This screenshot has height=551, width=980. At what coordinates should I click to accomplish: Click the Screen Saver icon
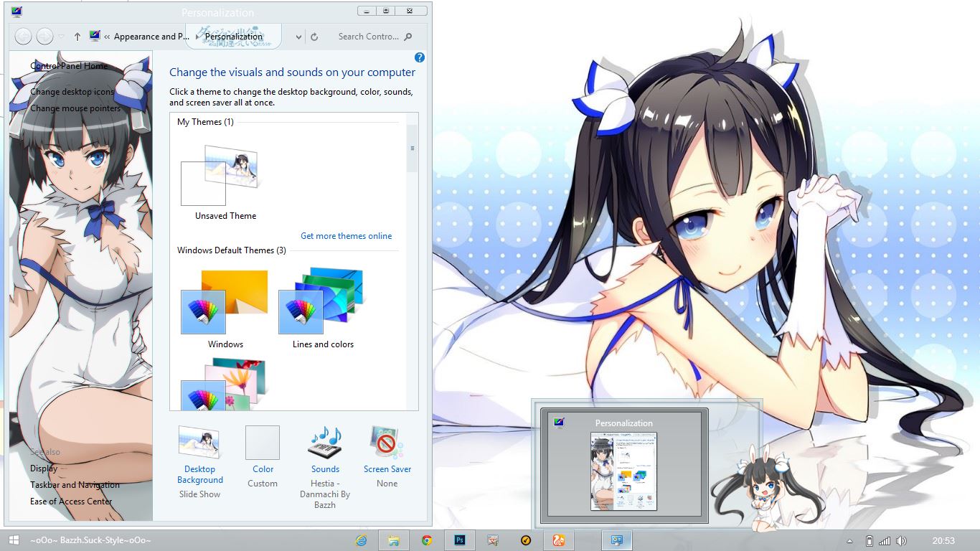387,442
